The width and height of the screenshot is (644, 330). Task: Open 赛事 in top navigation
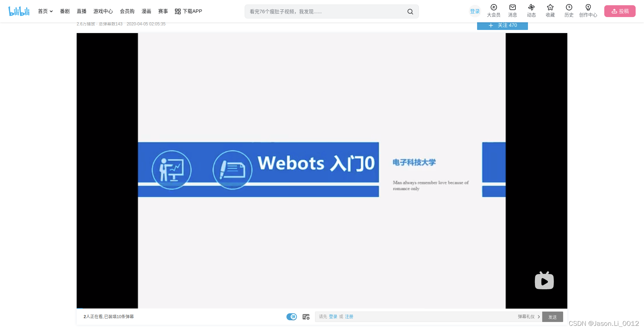pyautogui.click(x=163, y=11)
